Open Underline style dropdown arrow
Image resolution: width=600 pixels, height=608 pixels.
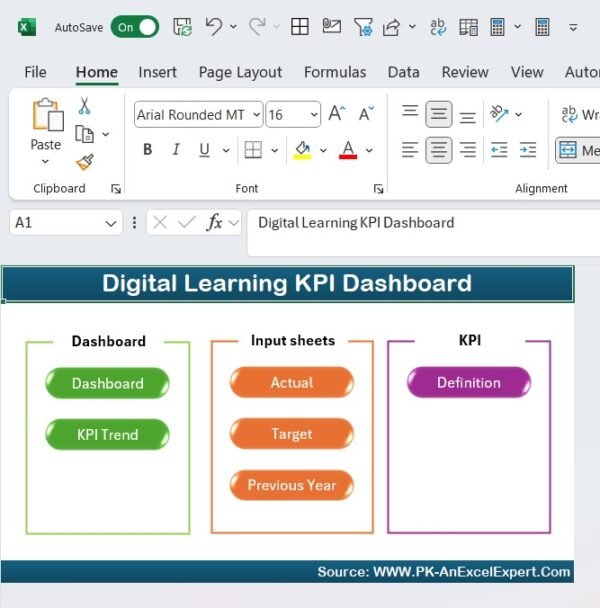coord(226,150)
